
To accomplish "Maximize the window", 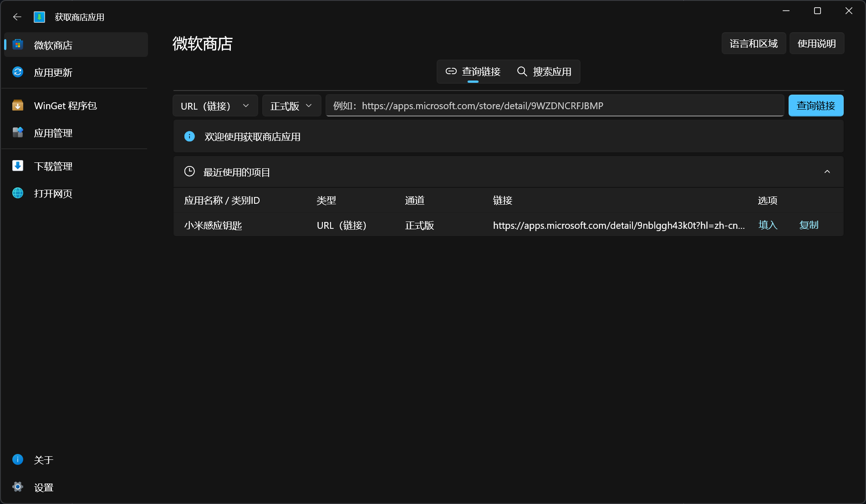I will 817,10.
